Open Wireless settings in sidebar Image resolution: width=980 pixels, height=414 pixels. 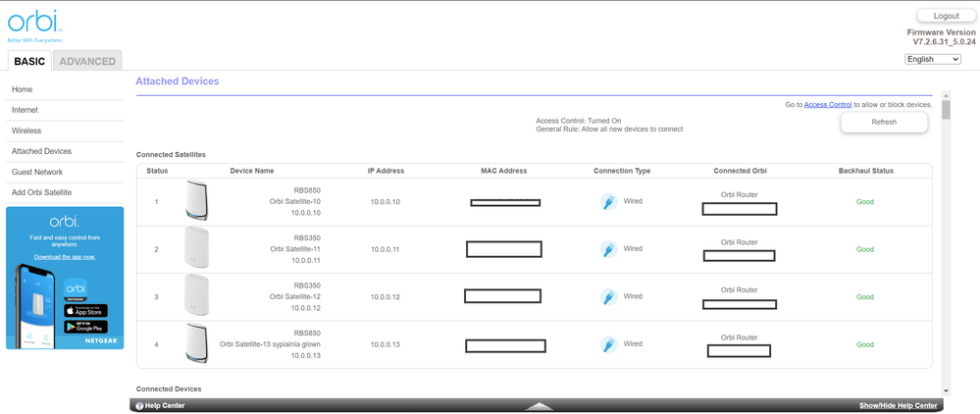(26, 130)
